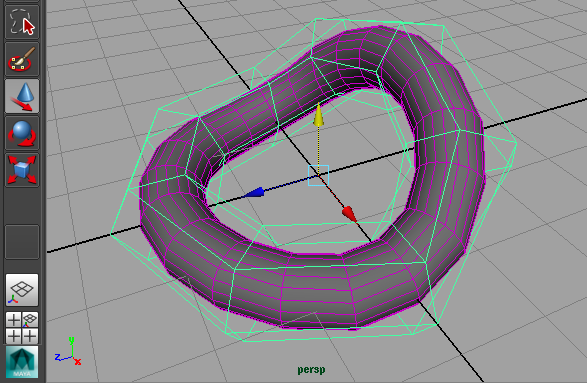Image resolution: width=587 pixels, height=383 pixels.
Task: Switch to the four view layout
Action: point(22,328)
